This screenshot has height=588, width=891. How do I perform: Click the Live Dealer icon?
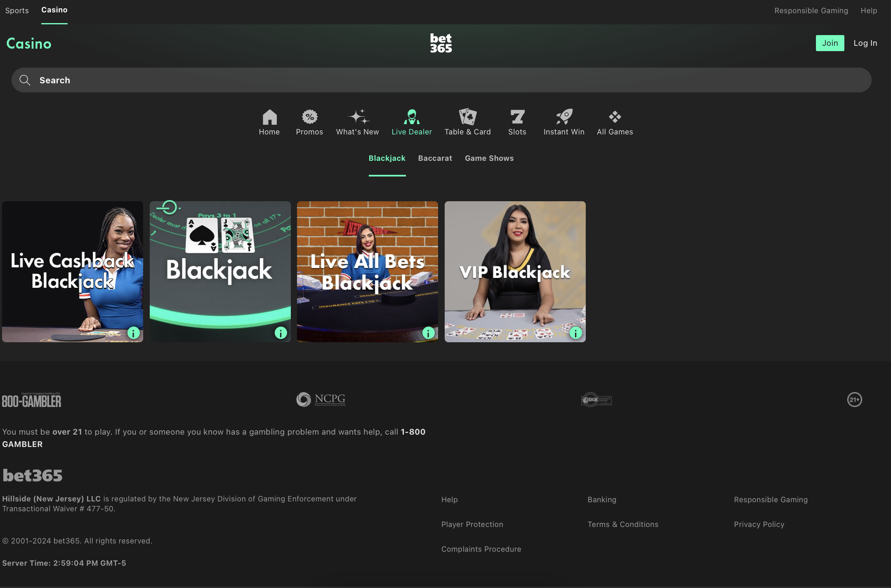pos(411,117)
